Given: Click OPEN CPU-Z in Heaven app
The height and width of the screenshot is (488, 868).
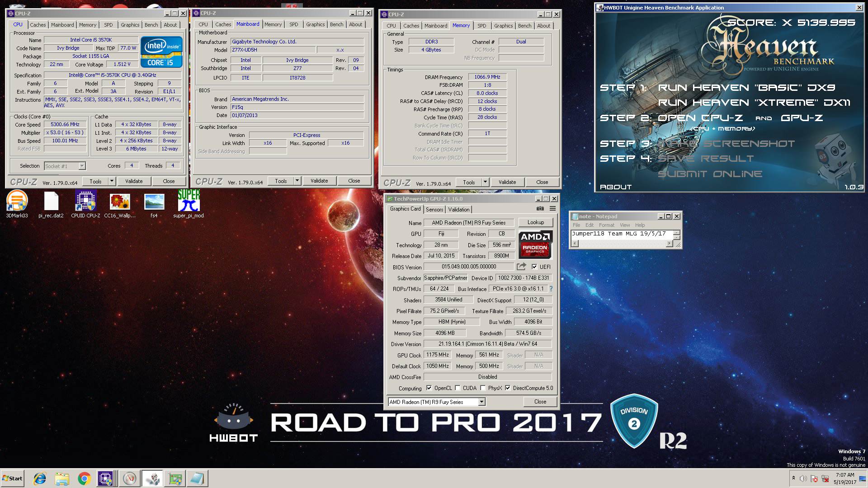Looking at the screenshot, I should pos(700,118).
